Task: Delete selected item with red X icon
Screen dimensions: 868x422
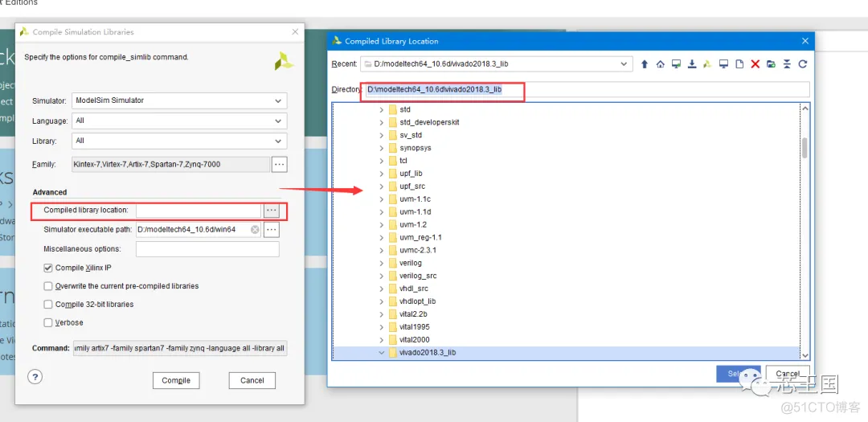Action: pyautogui.click(x=755, y=64)
